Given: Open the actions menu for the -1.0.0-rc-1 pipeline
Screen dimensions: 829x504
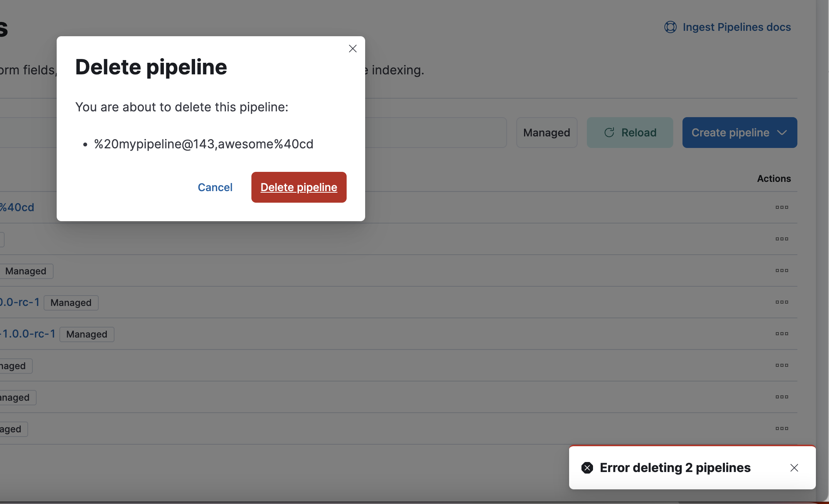Looking at the screenshot, I should (782, 333).
